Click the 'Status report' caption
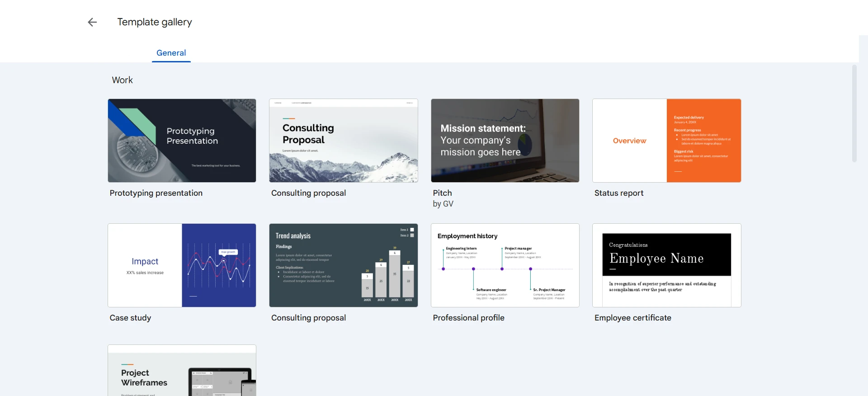This screenshot has height=396, width=868. [619, 193]
